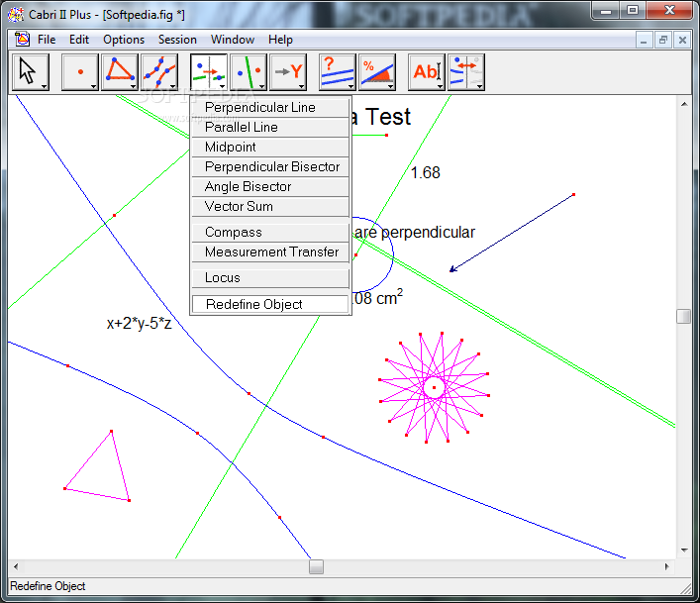The height and width of the screenshot is (603, 700).
Task: Click the center point of the magenta star
Action: [434, 387]
